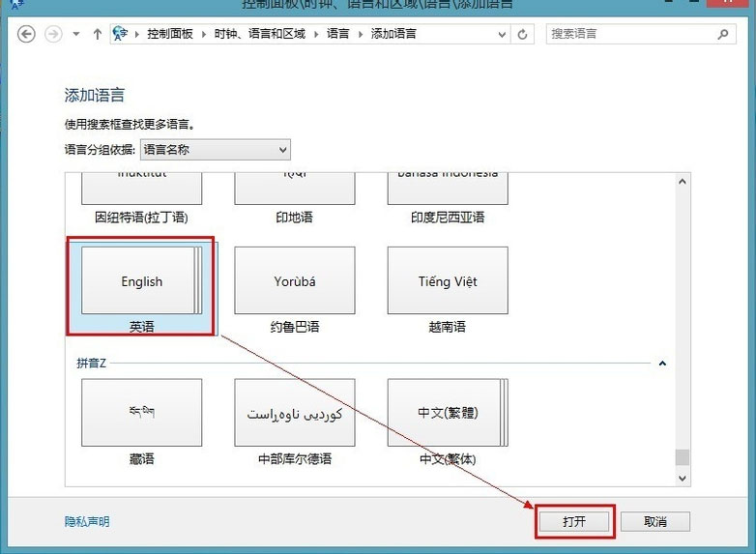
Task: Click the Forward navigation arrow
Action: (x=53, y=34)
